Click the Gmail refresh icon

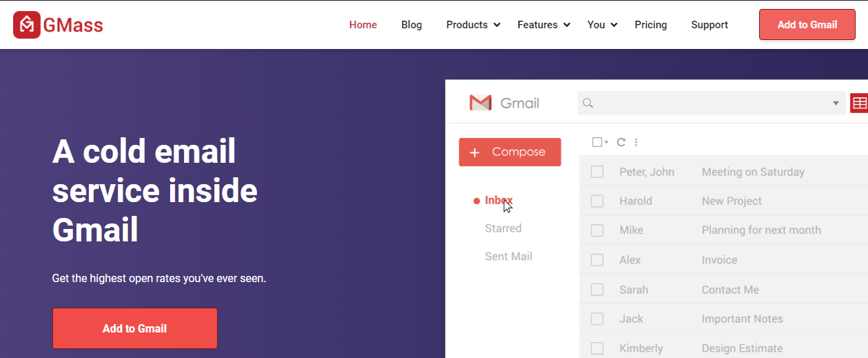point(621,142)
